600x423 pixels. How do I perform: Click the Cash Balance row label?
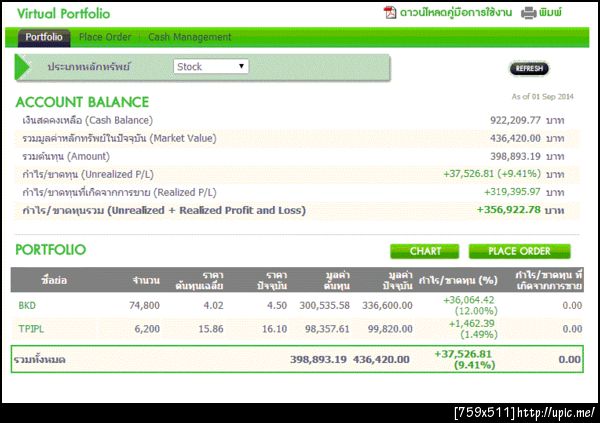pos(87,120)
